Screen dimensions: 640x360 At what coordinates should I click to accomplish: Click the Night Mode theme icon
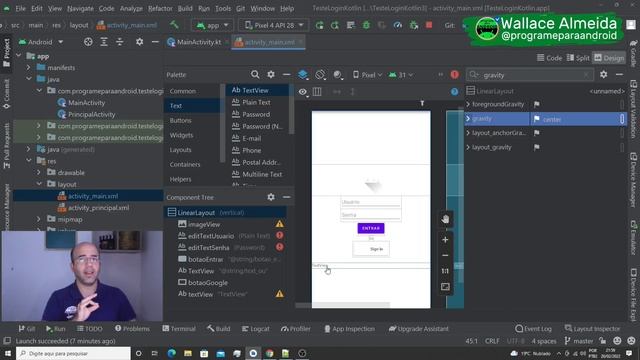point(338,75)
